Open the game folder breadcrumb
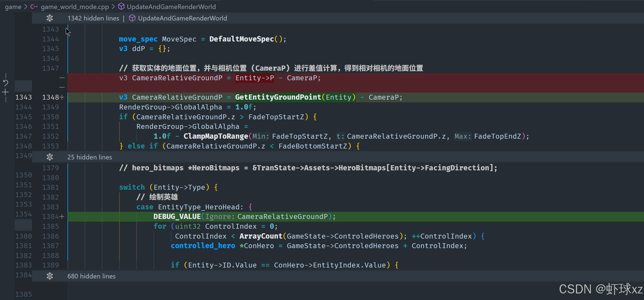The image size is (644, 300). 13,7
